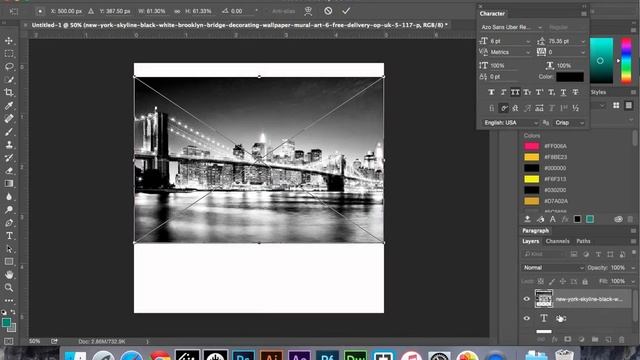Open layer Opacity slider dropdown arrow
This screenshot has height=360, width=640.
coord(633,268)
